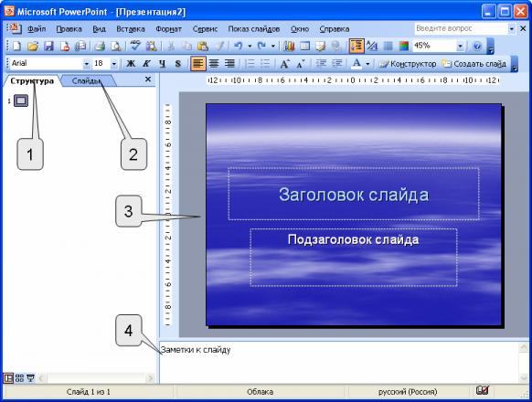Select the spelling check ABC icon
The image size is (532, 402).
[x=135, y=46]
